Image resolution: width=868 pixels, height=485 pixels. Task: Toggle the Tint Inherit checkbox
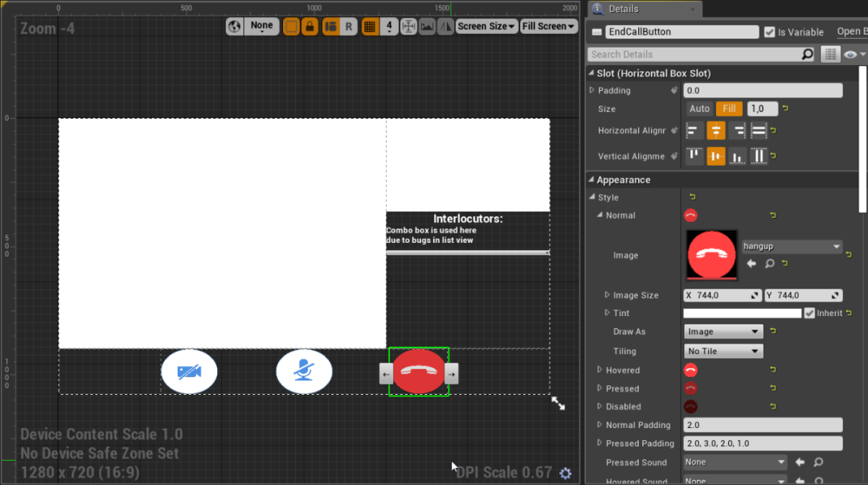tap(809, 313)
